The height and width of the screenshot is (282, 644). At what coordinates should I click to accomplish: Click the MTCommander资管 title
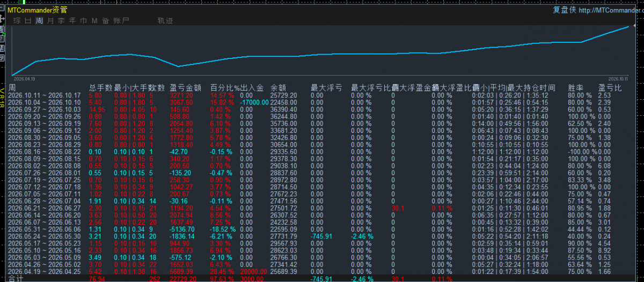click(x=38, y=10)
